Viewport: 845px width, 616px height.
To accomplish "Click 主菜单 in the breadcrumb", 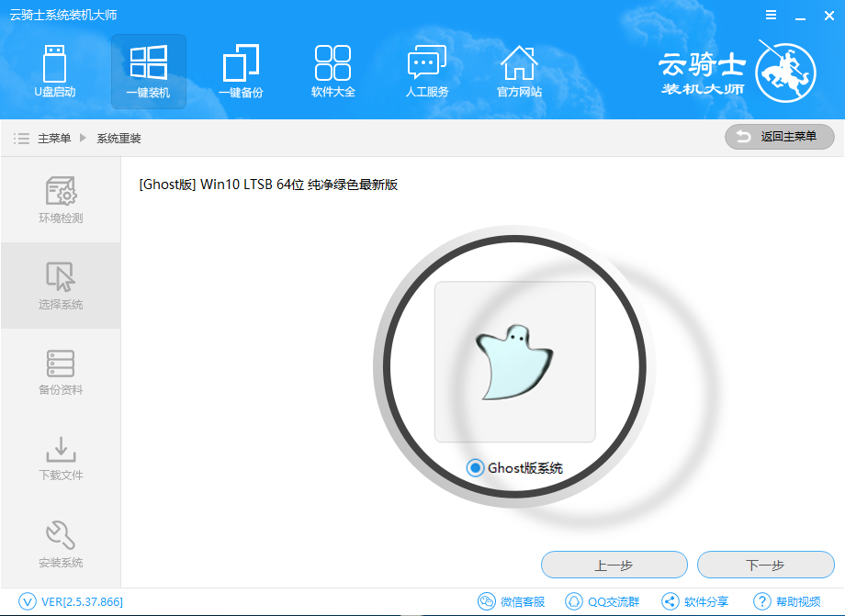I will (x=53, y=139).
